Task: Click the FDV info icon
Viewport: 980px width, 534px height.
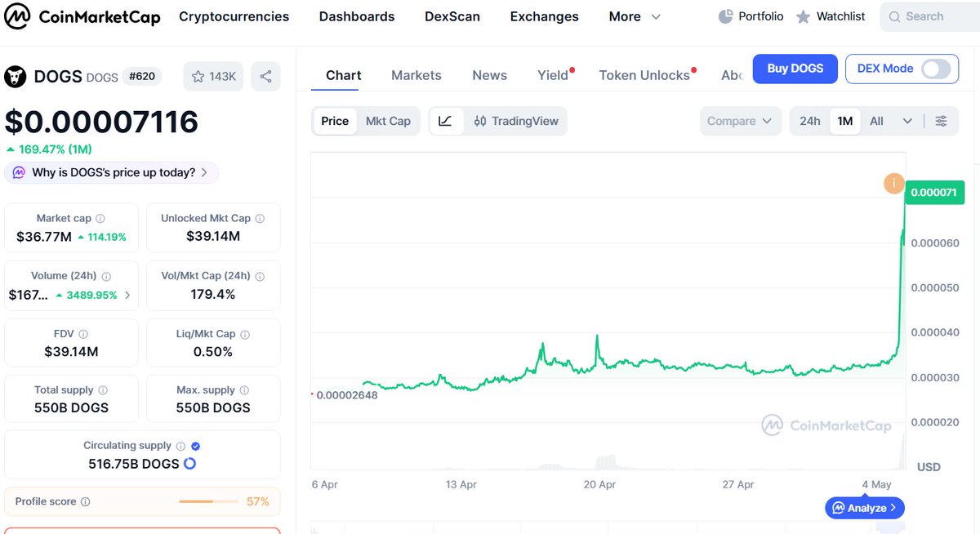Action: (83, 334)
